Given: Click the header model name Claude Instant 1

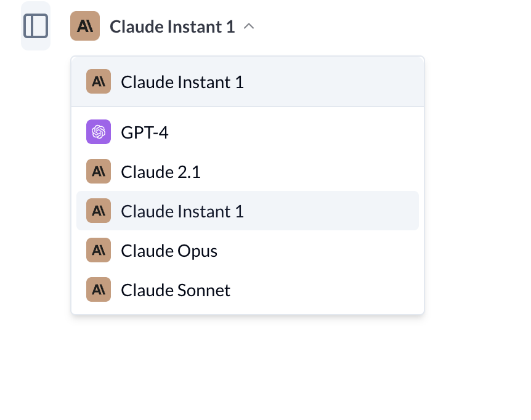Looking at the screenshot, I should click(x=172, y=26).
